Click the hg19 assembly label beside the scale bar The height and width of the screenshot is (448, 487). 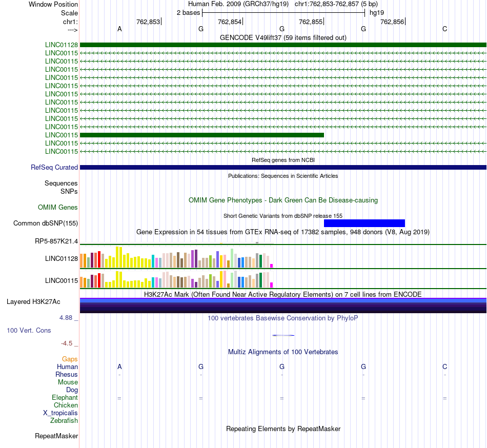coord(376,13)
